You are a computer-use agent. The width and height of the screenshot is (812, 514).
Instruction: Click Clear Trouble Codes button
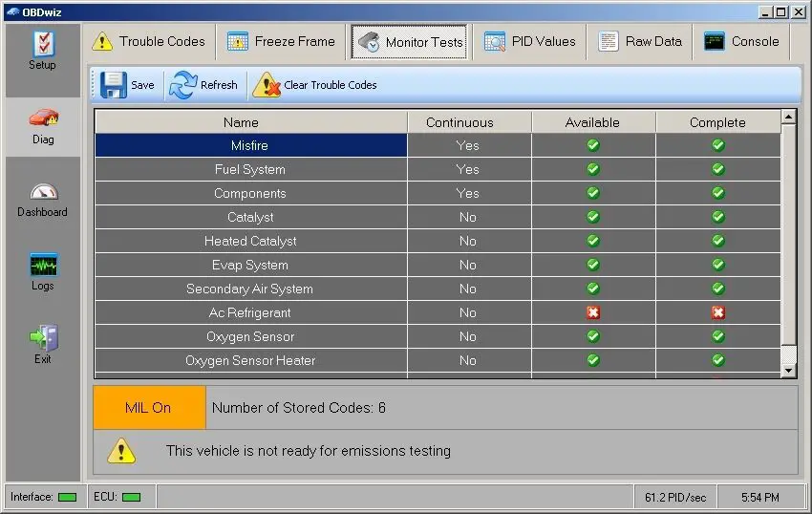pyautogui.click(x=315, y=85)
